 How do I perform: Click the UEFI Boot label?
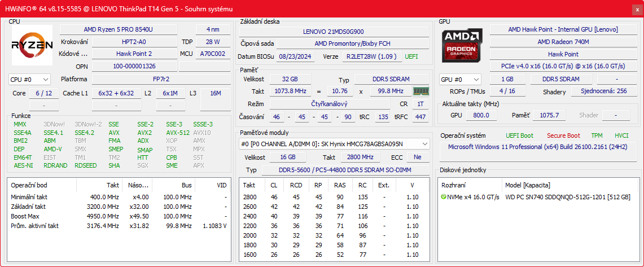[520, 135]
